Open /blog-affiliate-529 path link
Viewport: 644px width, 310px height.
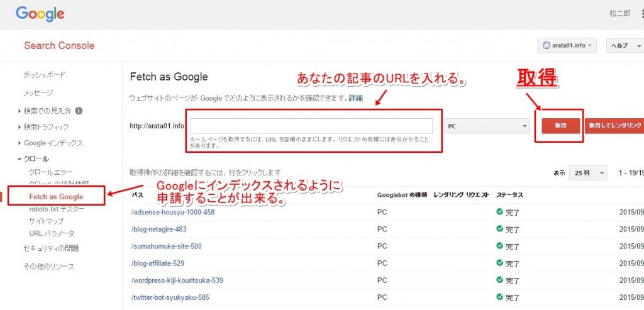tap(158, 263)
